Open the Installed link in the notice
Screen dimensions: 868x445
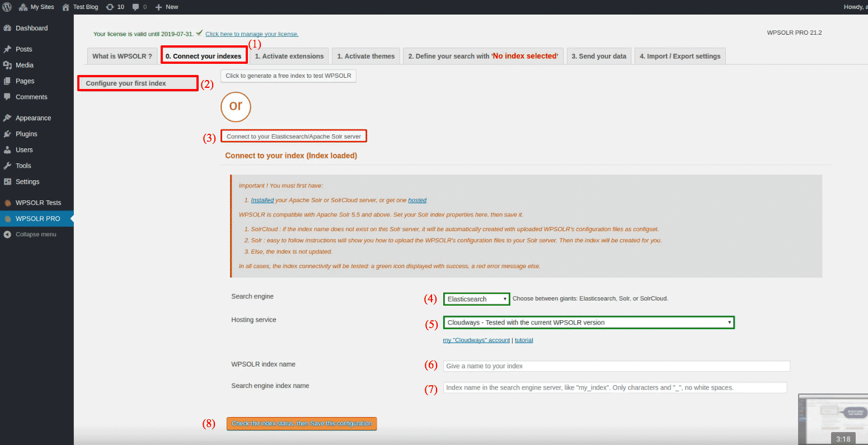(x=262, y=200)
